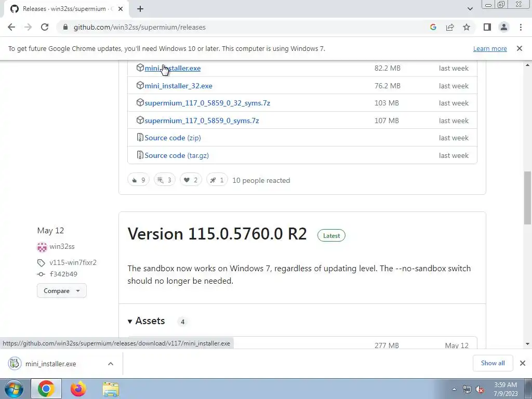Viewport: 532px width, 399px height.
Task: Close the Releases tab
Action: coord(121,9)
